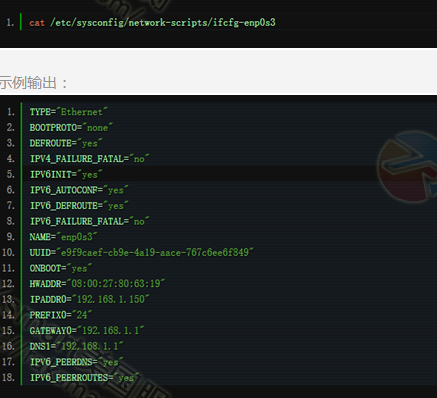The width and height of the screenshot is (437, 398).
Task: Select the IPV6_PEERDNS="yes" line
Action: point(76,362)
